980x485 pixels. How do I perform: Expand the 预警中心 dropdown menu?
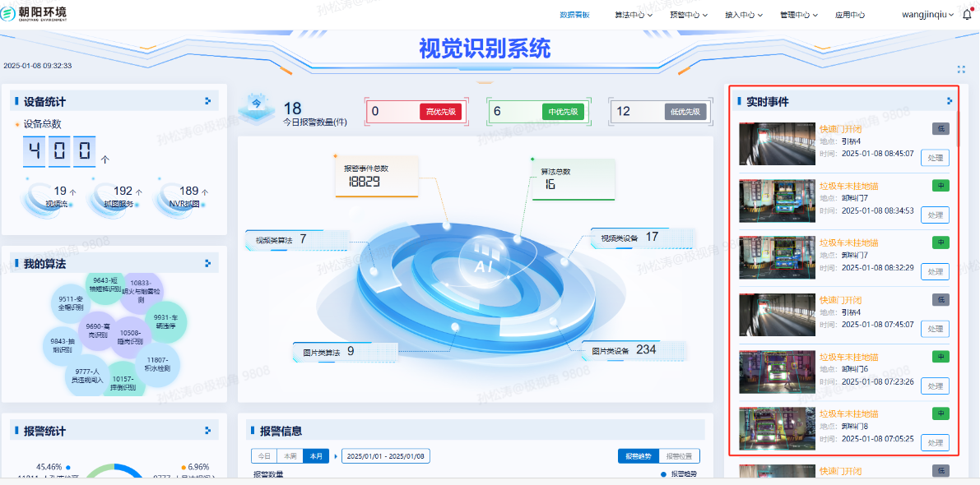688,15
